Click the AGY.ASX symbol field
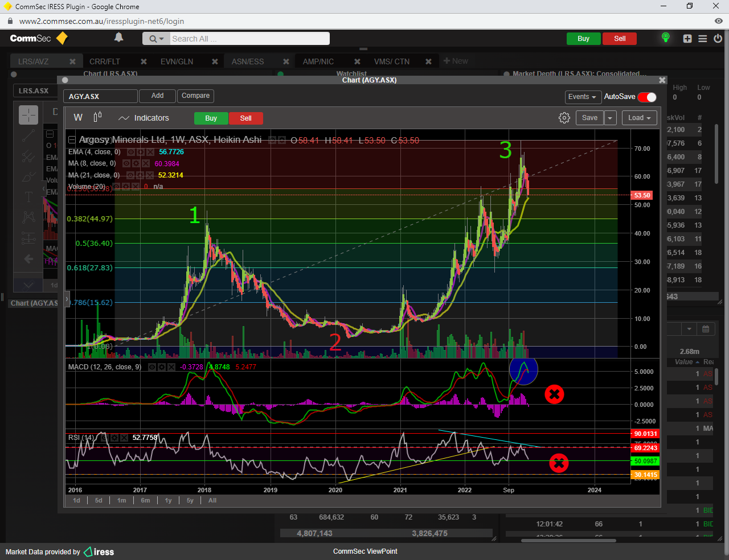 [x=100, y=96]
